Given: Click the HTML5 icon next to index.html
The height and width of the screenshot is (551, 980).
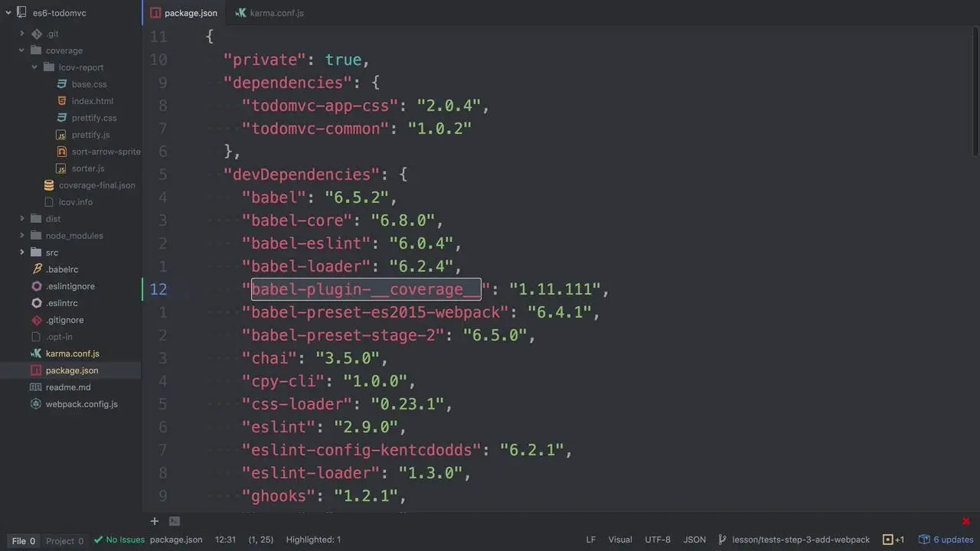Looking at the screenshot, I should point(63,101).
